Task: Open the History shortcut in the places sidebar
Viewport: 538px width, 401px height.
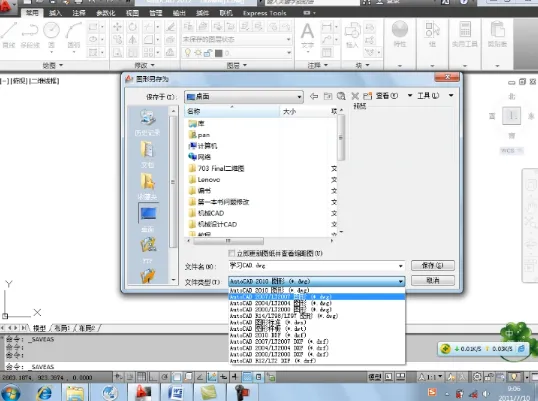Action: [148, 122]
